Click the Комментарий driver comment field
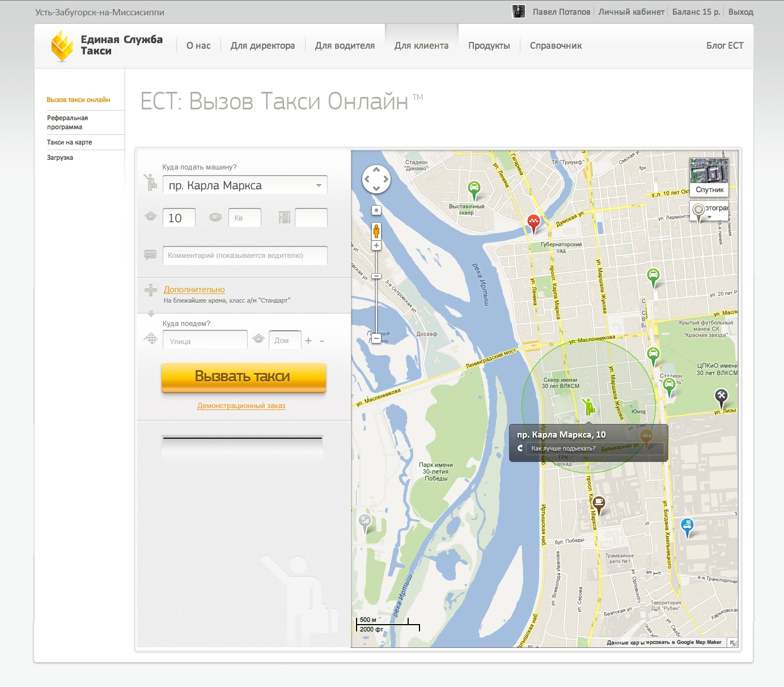The image size is (784, 687). (x=245, y=256)
